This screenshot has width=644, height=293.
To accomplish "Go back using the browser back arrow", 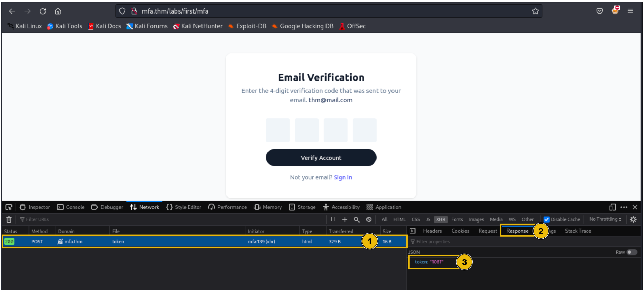I will tap(12, 11).
